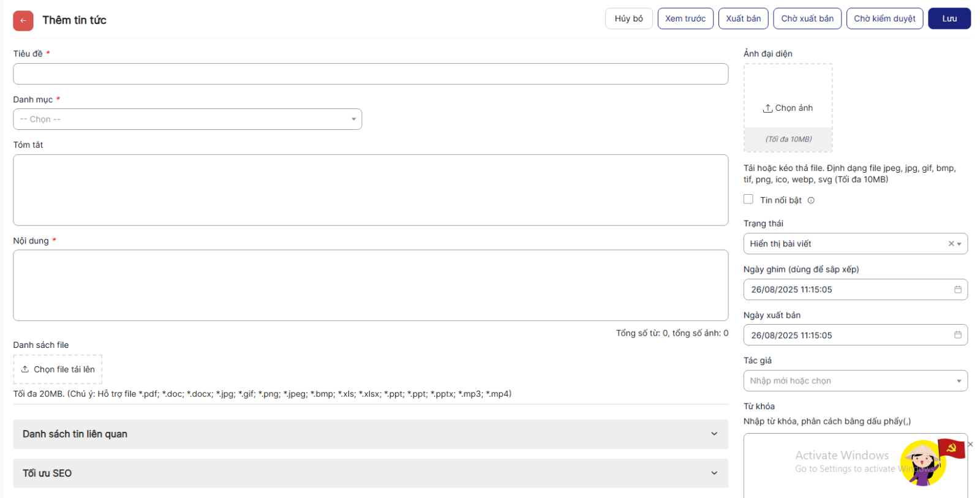Click the Xem trước preview button
Image resolution: width=980 pixels, height=498 pixels.
pos(685,19)
